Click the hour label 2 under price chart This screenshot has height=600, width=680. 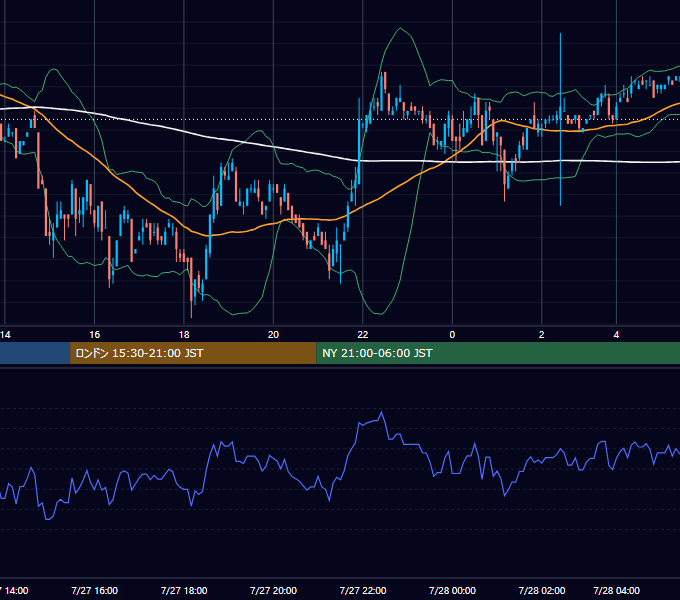542,335
